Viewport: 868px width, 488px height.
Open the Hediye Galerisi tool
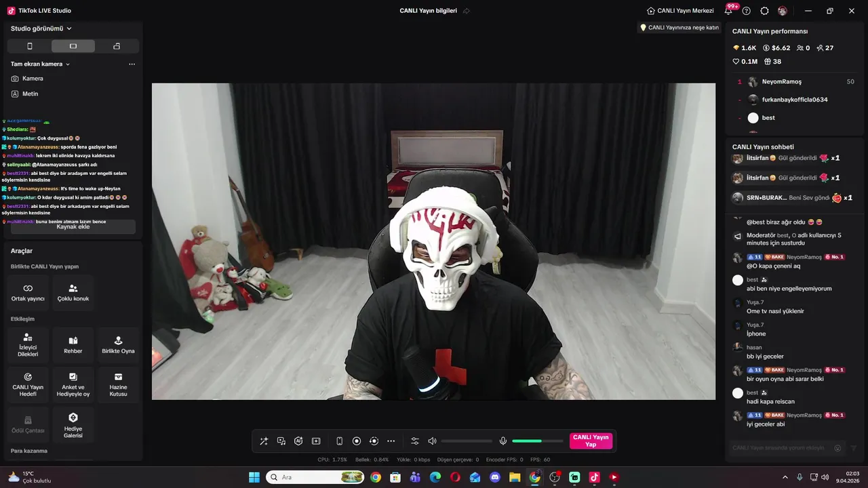[73, 424]
